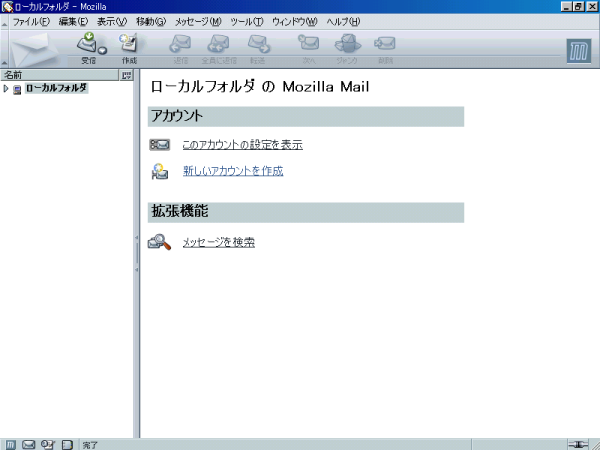600x450 pixels.
Task: Click the 返信 reply toolbar icon
Action: 180,44
